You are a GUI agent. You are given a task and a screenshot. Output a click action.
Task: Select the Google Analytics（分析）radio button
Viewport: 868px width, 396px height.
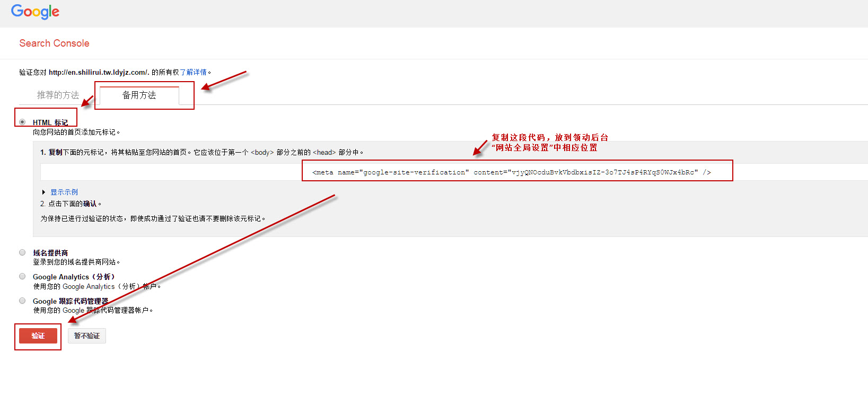(x=22, y=276)
